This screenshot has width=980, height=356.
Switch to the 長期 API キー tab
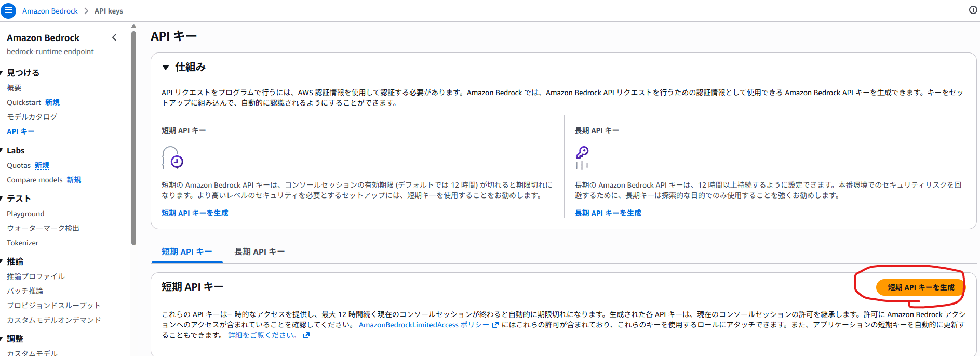(259, 252)
